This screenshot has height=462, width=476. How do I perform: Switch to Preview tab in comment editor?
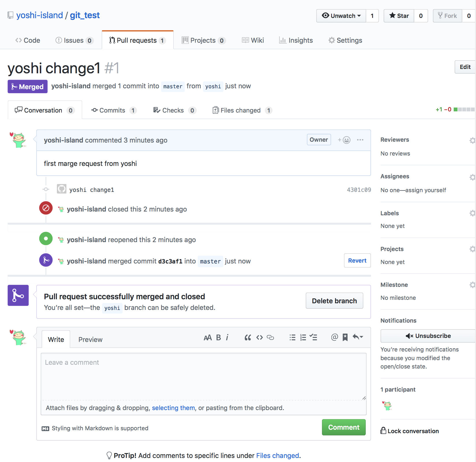(x=90, y=339)
